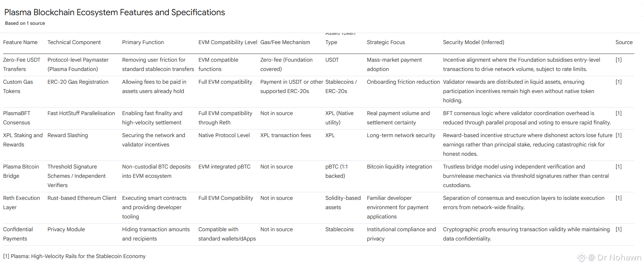Select 'Real payment volume and settlement certainty' cell
644x266 pixels.
pos(398,118)
